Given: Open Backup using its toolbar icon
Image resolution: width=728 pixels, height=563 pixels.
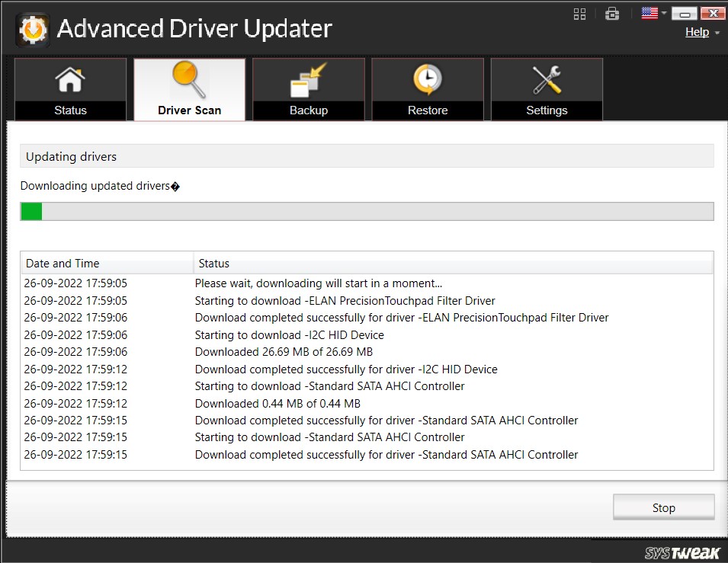Looking at the screenshot, I should 308,78.
